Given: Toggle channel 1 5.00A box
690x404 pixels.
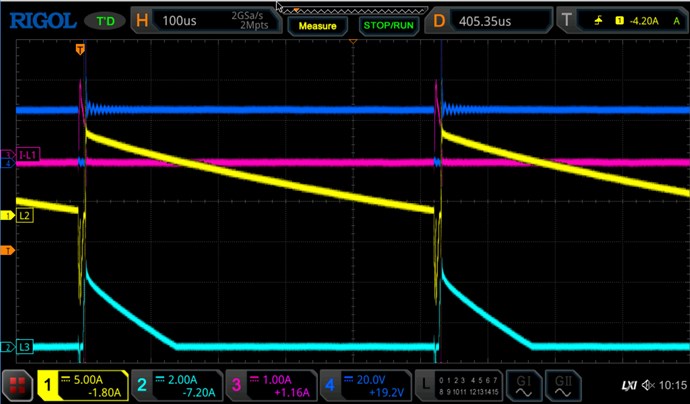Looking at the screenshot, I should tap(83, 386).
